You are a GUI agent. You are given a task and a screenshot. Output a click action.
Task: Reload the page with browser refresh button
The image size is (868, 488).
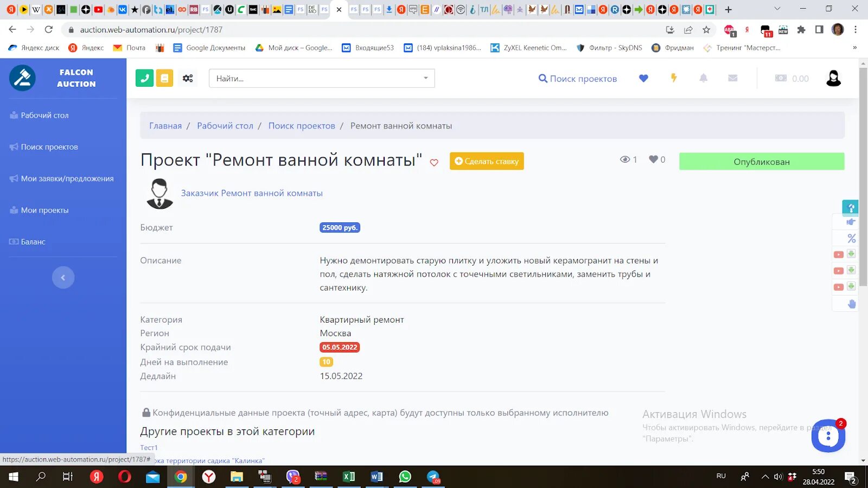coord(49,30)
